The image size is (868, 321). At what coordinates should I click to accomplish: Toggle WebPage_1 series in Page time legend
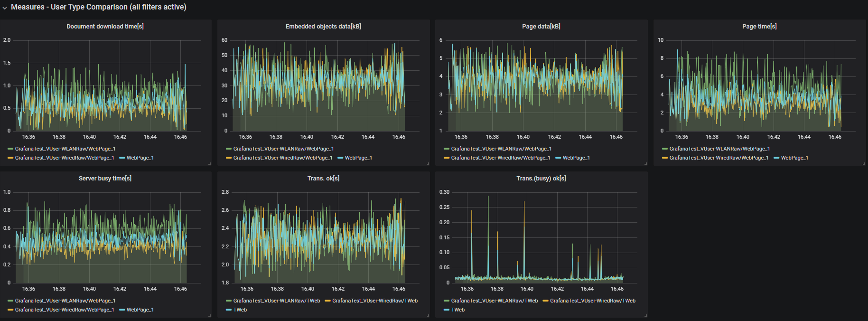[794, 158]
